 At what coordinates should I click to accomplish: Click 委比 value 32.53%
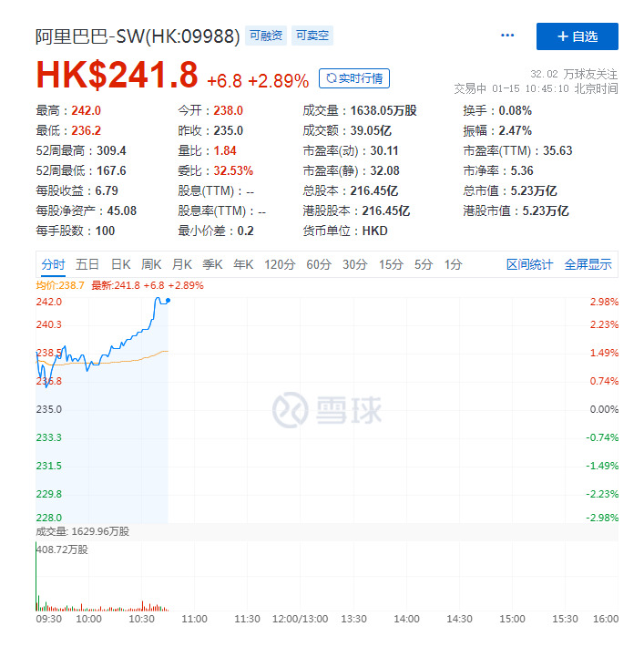click(233, 170)
